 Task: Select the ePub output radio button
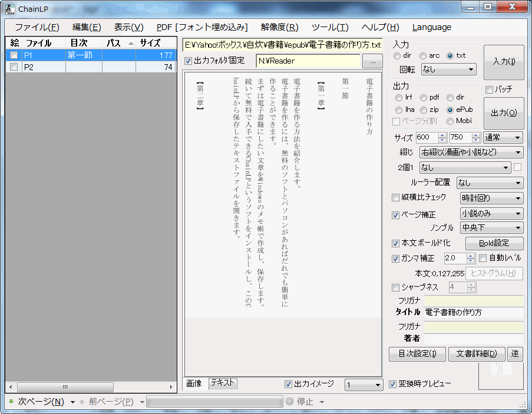pos(451,110)
